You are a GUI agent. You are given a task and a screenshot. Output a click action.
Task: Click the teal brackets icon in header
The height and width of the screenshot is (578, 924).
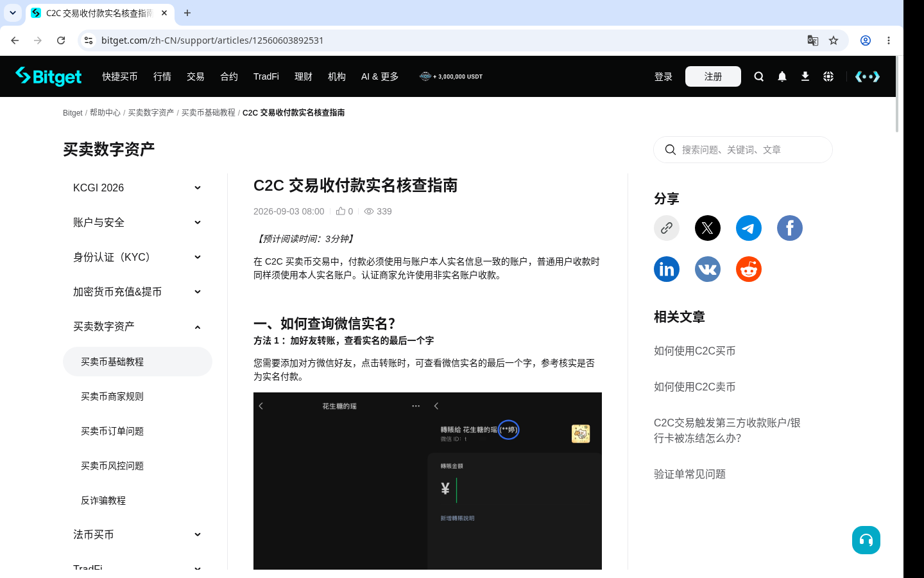click(868, 76)
